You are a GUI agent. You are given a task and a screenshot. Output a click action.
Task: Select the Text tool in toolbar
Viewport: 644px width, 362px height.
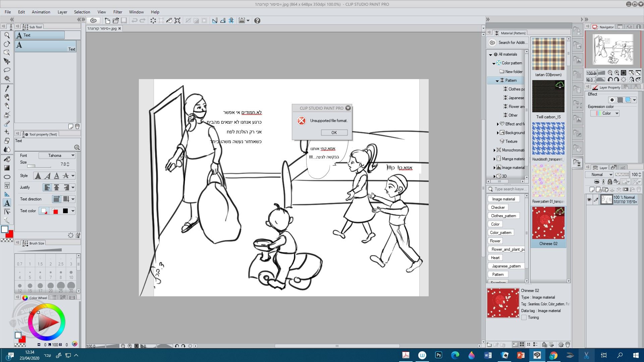pyautogui.click(x=7, y=203)
